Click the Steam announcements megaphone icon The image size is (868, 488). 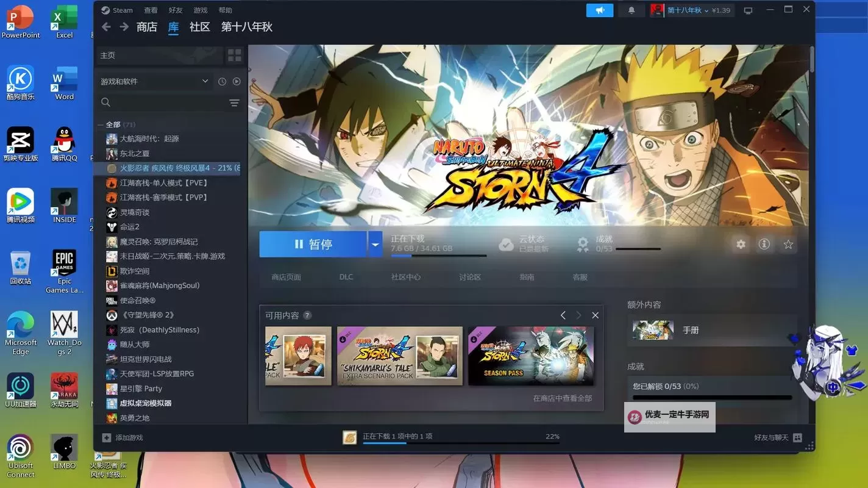(x=600, y=10)
